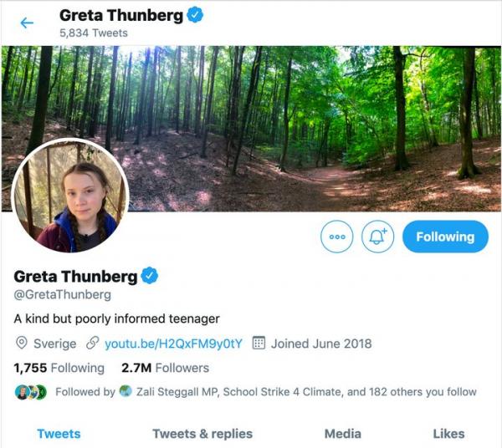View the Likes tab
The width and height of the screenshot is (502, 448).
pos(448,434)
